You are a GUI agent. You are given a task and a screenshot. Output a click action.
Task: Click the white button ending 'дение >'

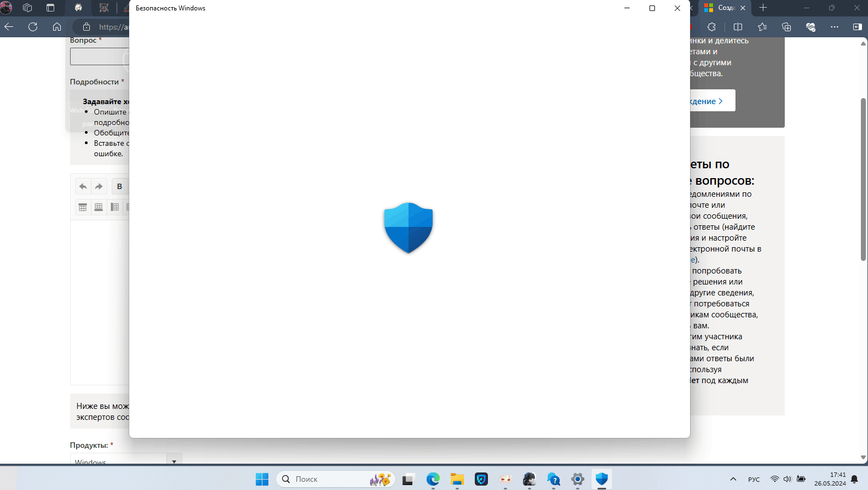point(712,101)
